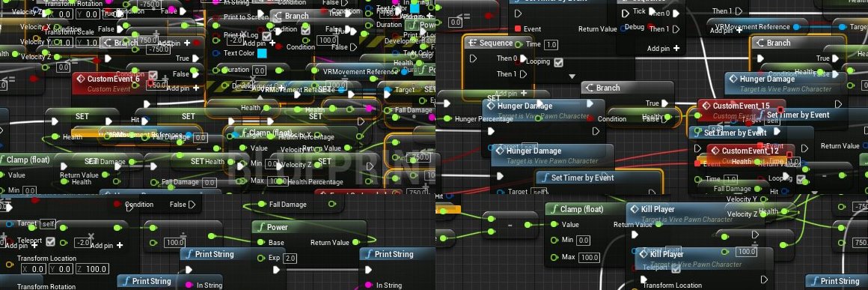
Task: Click Add pin just below Print to Log
Action: 258,43
